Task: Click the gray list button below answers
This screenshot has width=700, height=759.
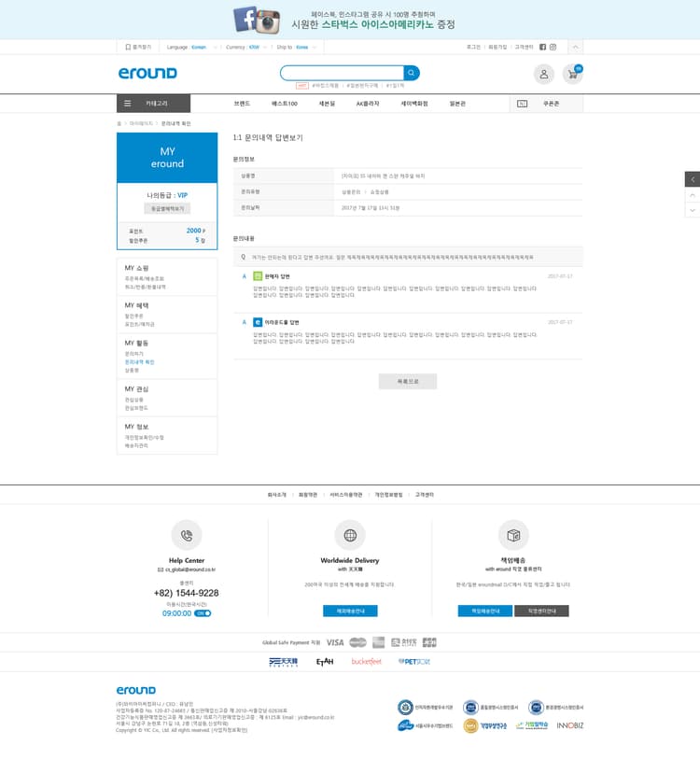Action: click(x=408, y=382)
